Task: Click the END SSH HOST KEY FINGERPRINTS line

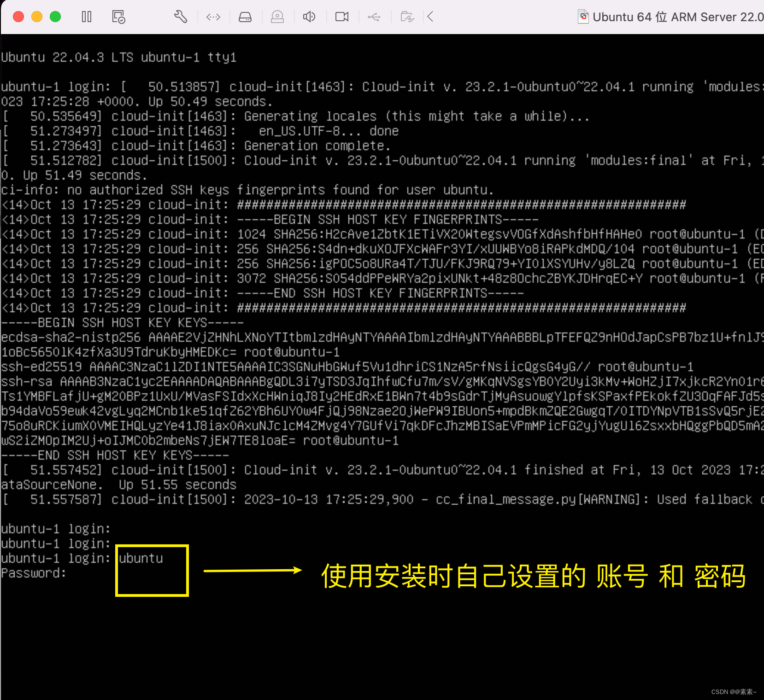Action: pos(263,293)
